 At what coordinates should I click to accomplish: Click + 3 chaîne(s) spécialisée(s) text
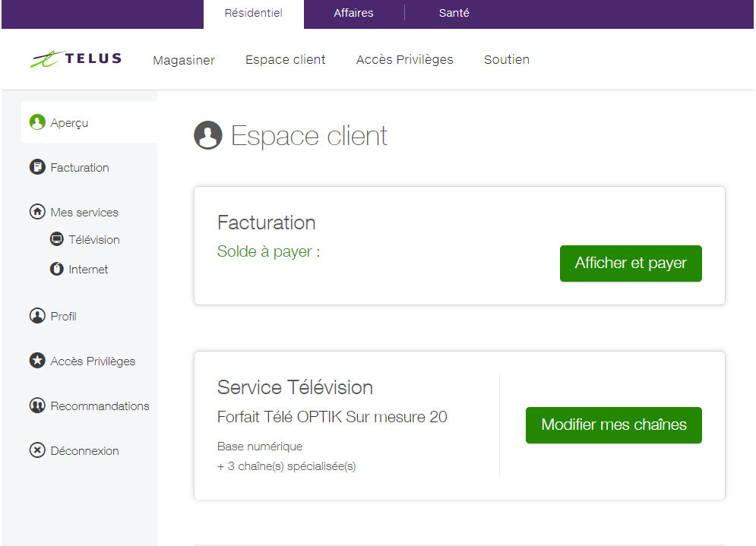(x=286, y=466)
